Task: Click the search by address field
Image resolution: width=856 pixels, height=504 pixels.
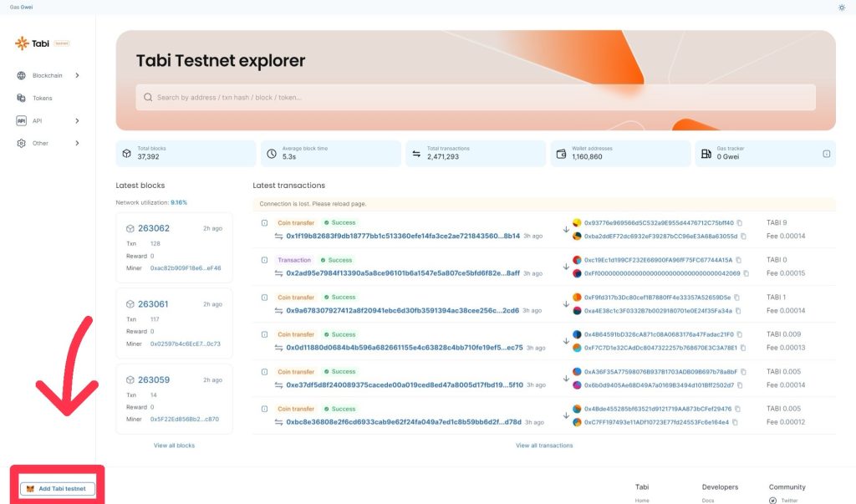Action: pyautogui.click(x=475, y=98)
